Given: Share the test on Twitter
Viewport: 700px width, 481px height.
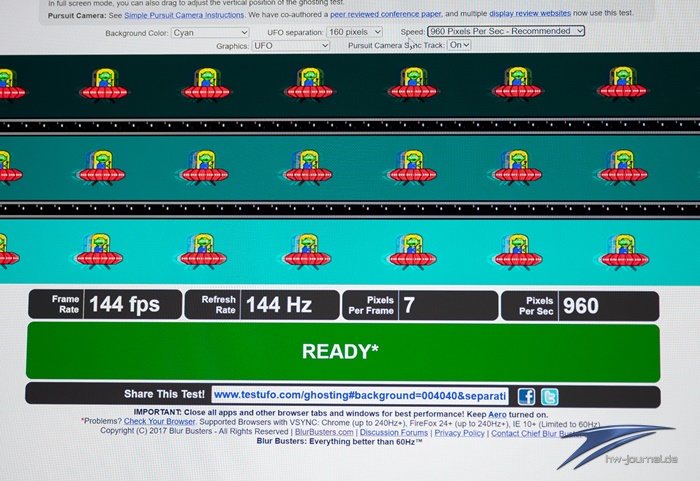Looking at the screenshot, I should coord(550,397).
